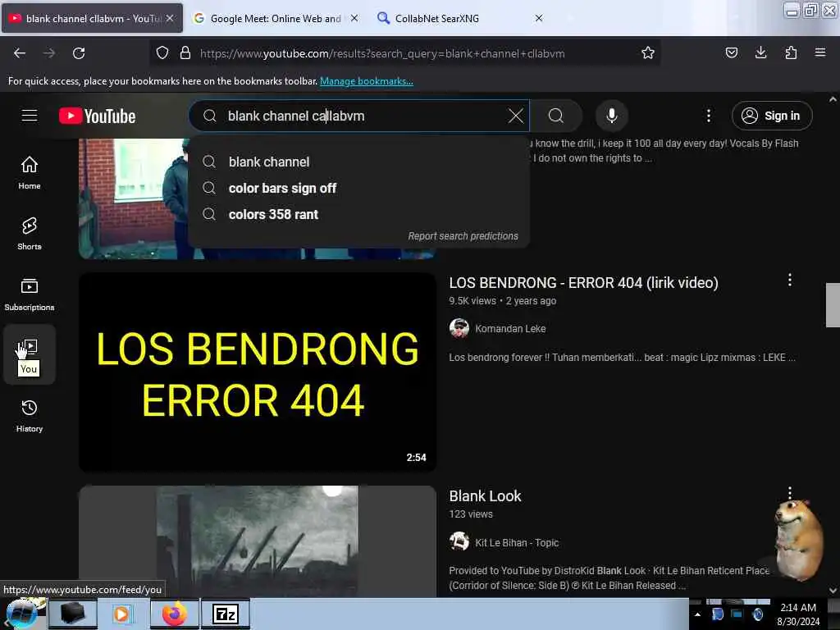Open Subscriptions in the sidebar
This screenshot has height=630, width=840.
(x=30, y=294)
